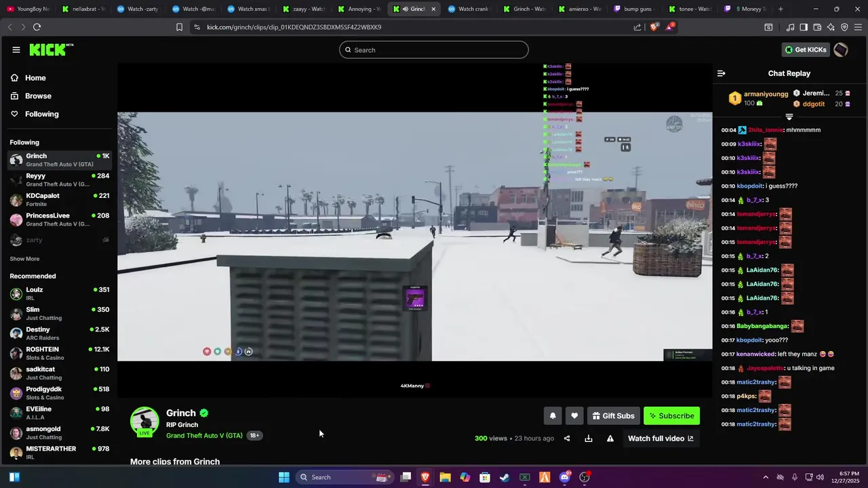This screenshot has width=868, height=488.
Task: Open the browser main menu
Action: 858,27
